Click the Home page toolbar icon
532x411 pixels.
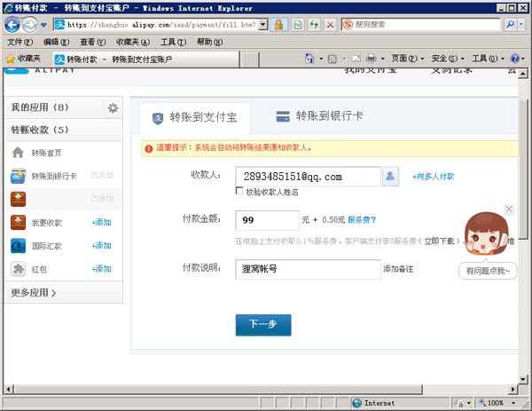pyautogui.click(x=309, y=59)
